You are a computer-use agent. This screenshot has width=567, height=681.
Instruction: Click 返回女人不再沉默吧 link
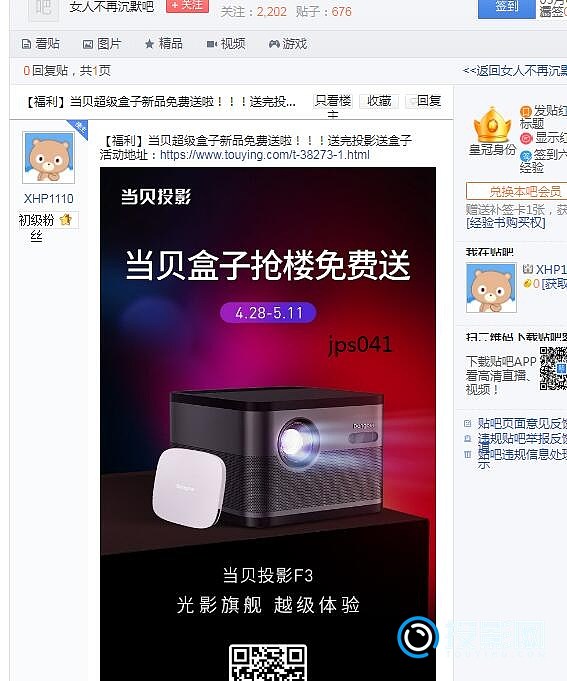514,70
